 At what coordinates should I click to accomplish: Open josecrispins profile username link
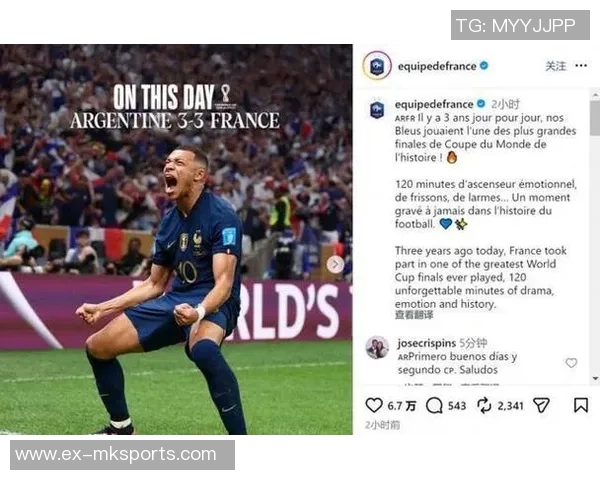[x=427, y=343]
